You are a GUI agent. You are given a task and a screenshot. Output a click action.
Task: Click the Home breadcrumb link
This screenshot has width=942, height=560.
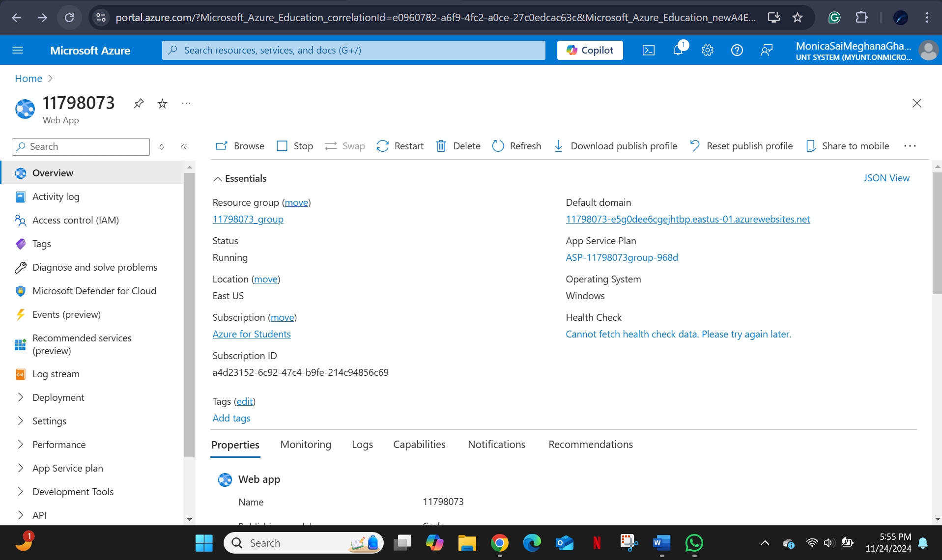pos(29,79)
